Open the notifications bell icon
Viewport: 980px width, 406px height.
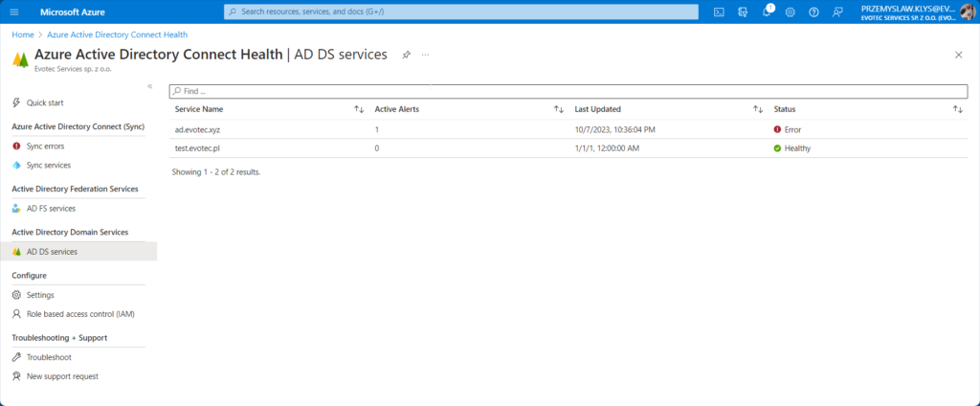767,11
